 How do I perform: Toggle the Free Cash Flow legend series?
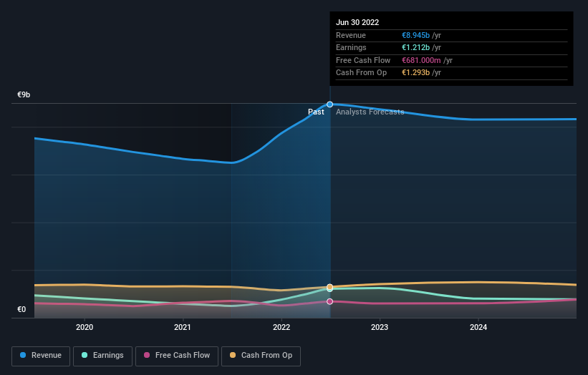coord(177,356)
